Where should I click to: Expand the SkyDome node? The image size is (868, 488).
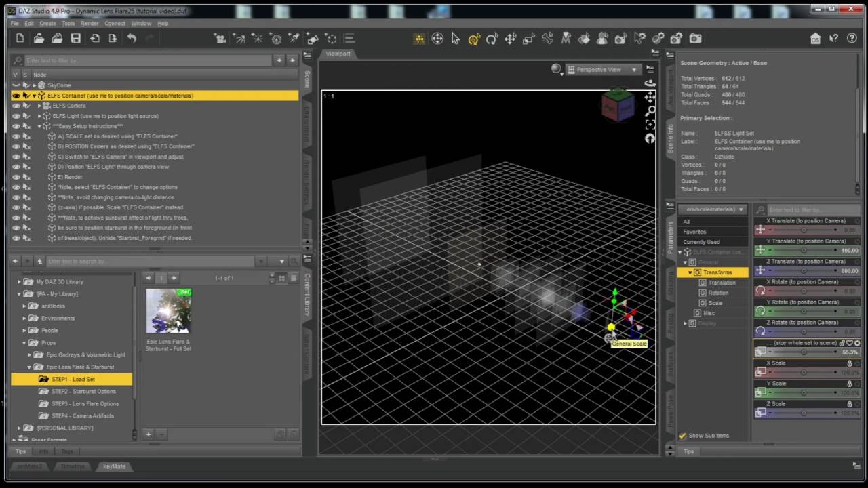35,85
